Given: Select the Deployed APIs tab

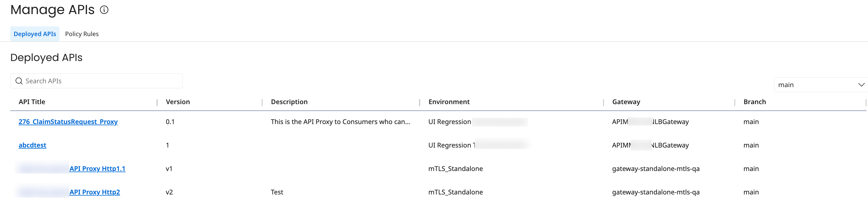Looking at the screenshot, I should (x=35, y=34).
